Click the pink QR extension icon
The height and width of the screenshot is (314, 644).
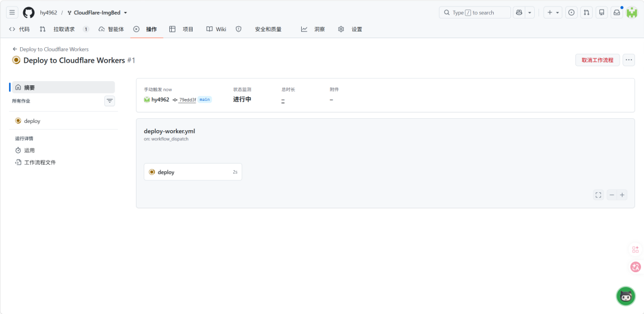tap(636, 250)
